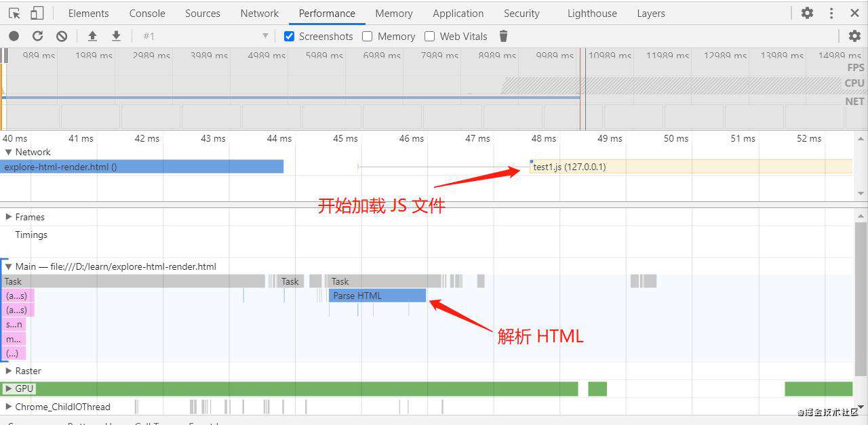Expand the Chrome_ChildIOThread track
The image size is (868, 425).
[9, 407]
